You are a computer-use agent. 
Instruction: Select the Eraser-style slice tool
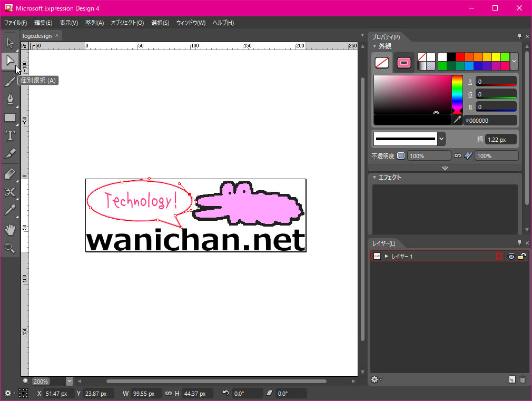click(x=10, y=174)
